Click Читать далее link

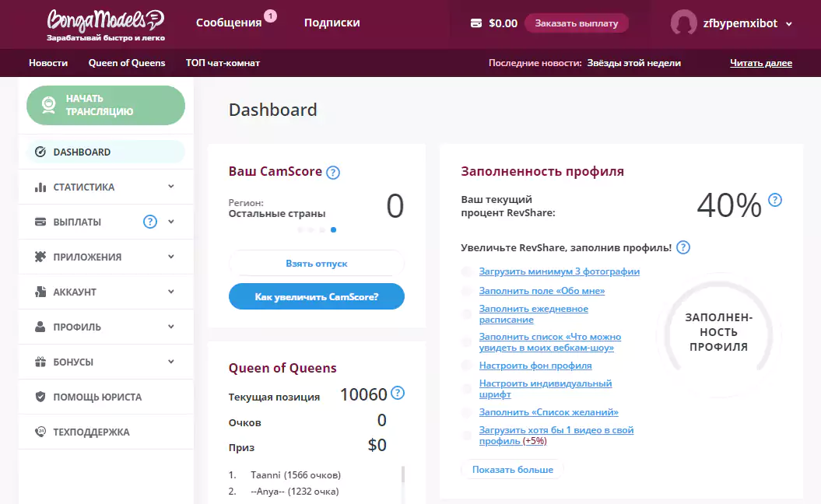pyautogui.click(x=761, y=63)
